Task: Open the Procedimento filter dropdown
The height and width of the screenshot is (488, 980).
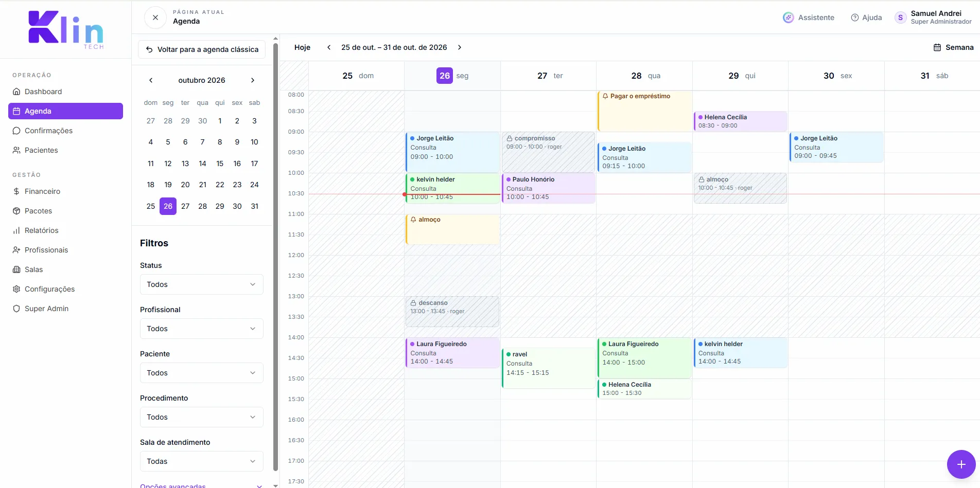Action: (x=202, y=417)
